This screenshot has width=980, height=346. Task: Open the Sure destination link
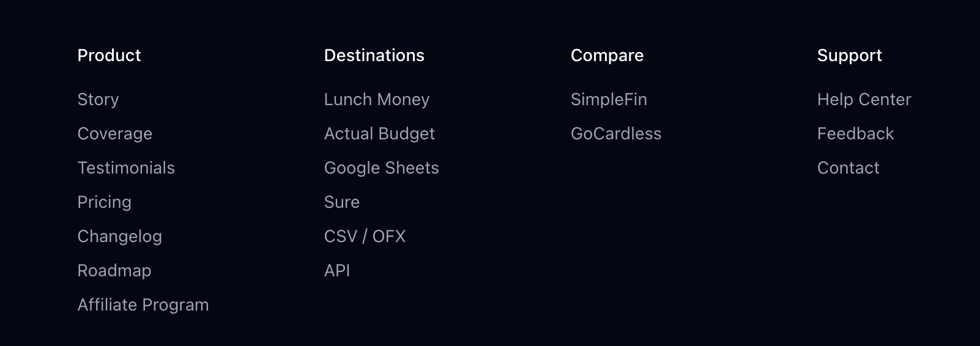(x=341, y=202)
